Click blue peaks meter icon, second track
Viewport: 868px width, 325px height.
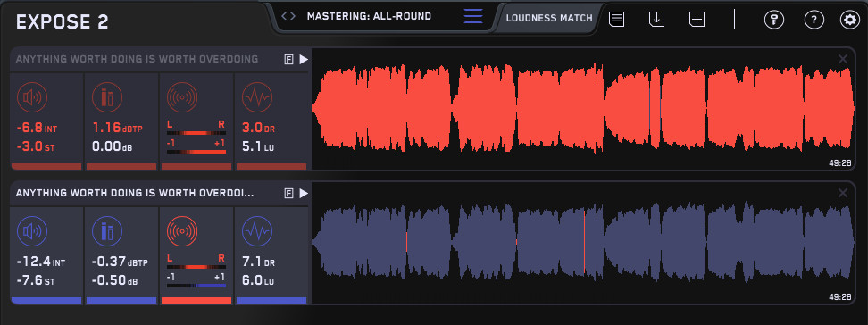(x=107, y=232)
